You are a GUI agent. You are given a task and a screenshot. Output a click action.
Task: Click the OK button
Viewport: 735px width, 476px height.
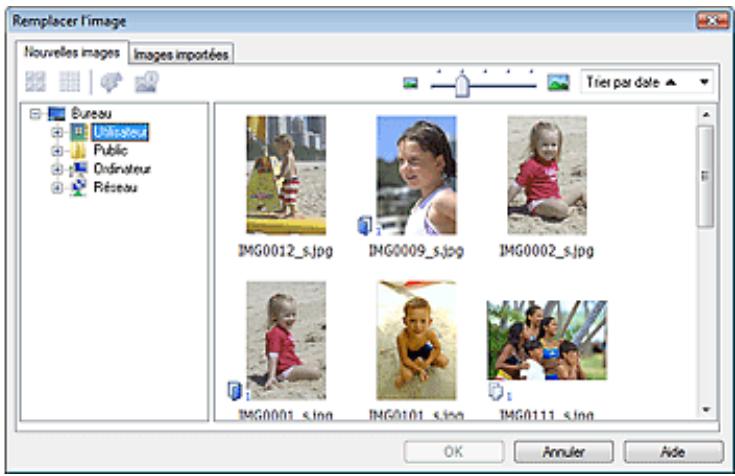[454, 452]
